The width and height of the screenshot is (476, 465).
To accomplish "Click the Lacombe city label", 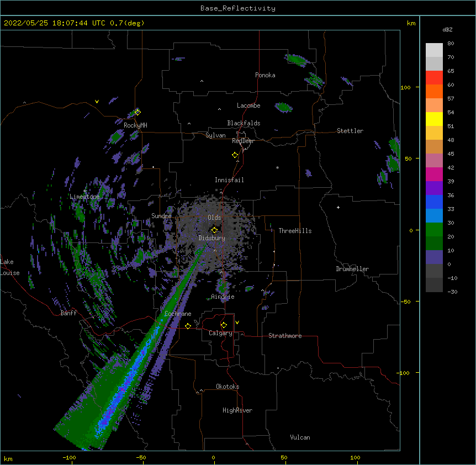I will tap(248, 105).
